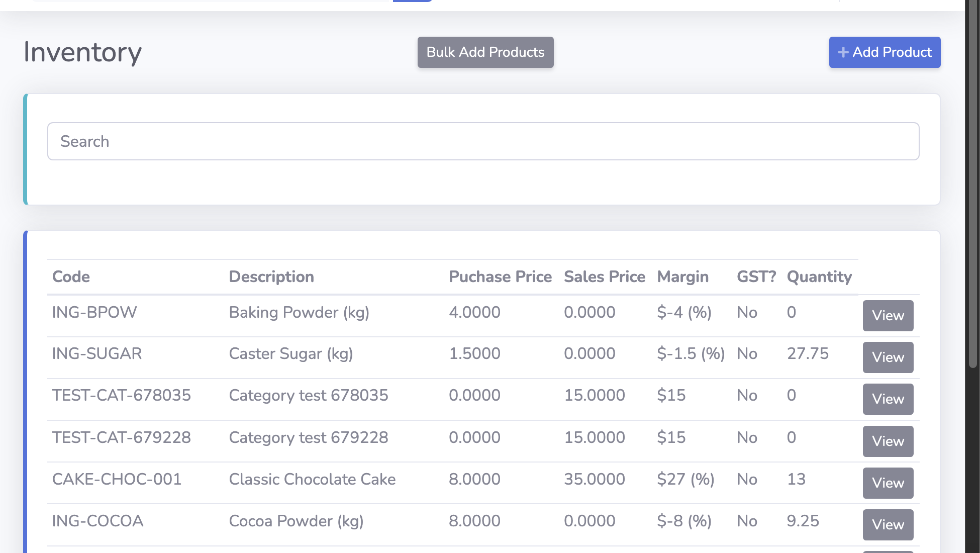Click the $-8 (%) margin value

[x=684, y=521]
